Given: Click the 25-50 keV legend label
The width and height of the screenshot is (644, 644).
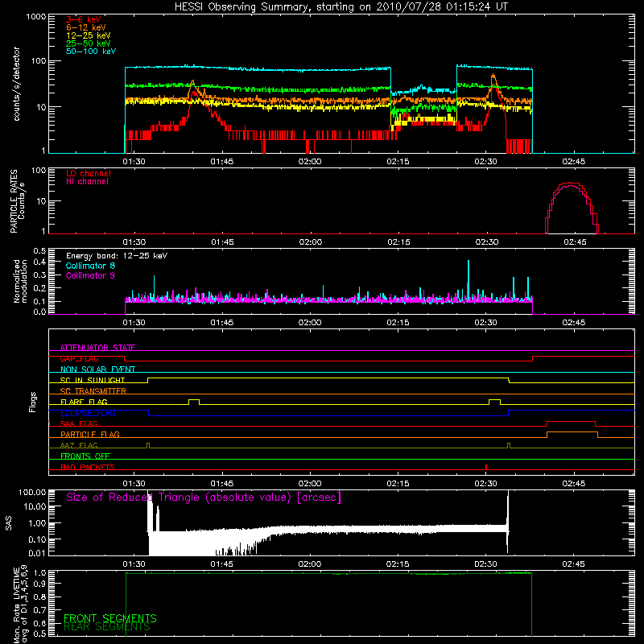Looking at the screenshot, I should pos(89,43).
